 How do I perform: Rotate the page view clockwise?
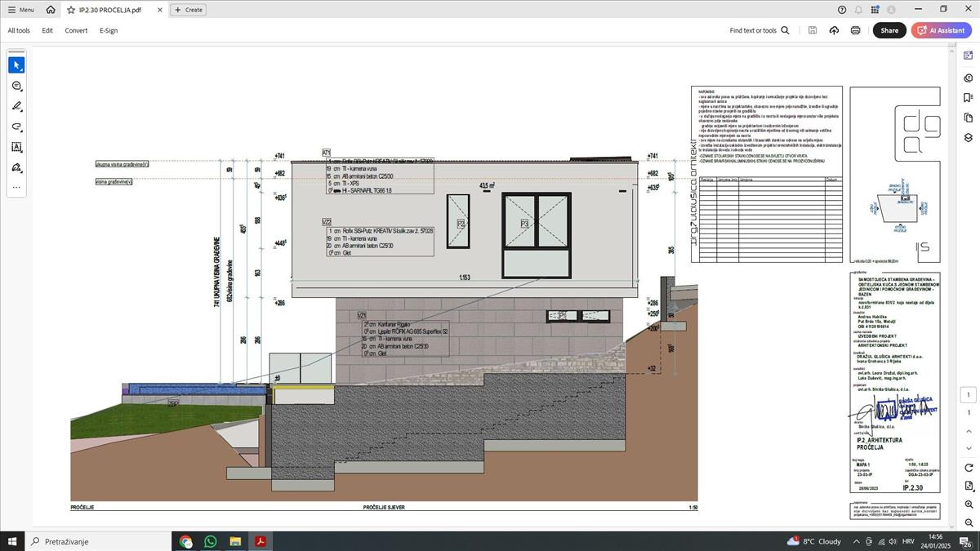(969, 468)
